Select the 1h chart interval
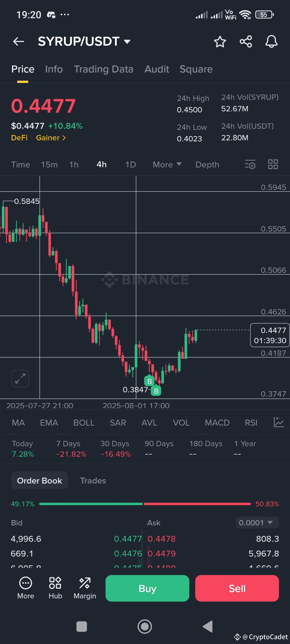Screen dimensions: 290x644 [74, 164]
